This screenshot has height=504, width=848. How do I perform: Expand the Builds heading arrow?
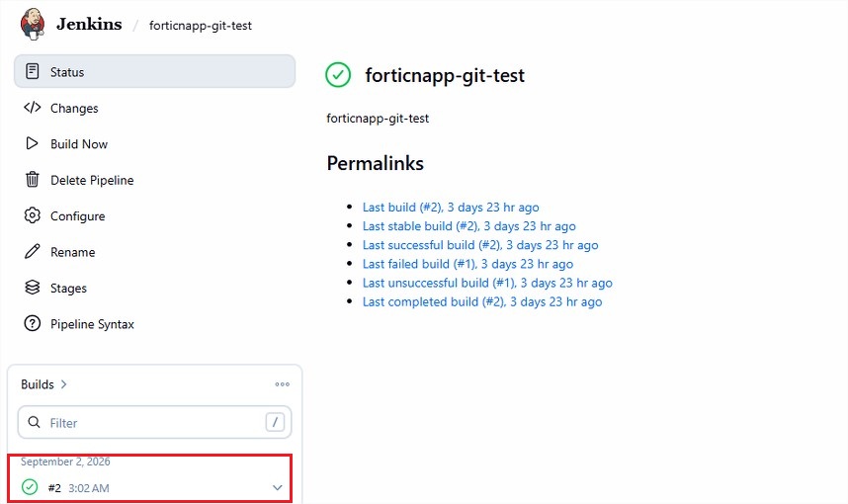(64, 384)
